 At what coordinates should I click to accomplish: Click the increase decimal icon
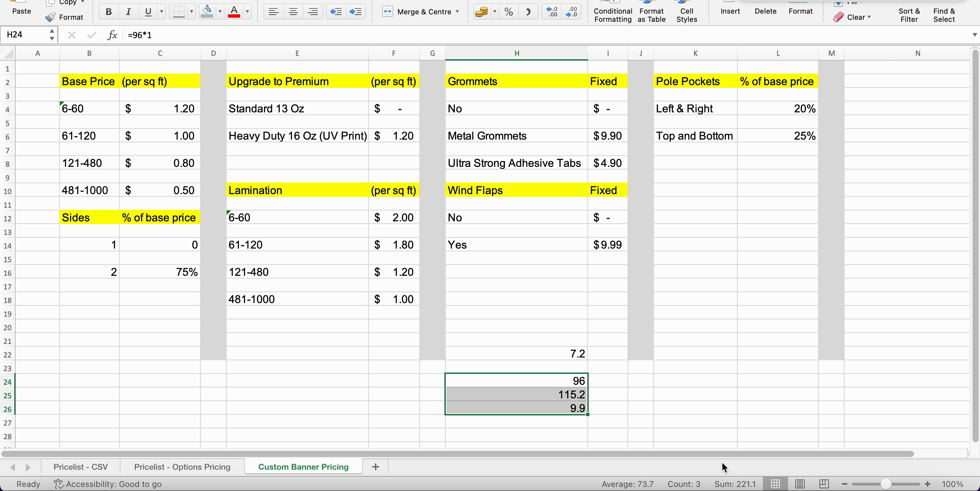click(552, 12)
